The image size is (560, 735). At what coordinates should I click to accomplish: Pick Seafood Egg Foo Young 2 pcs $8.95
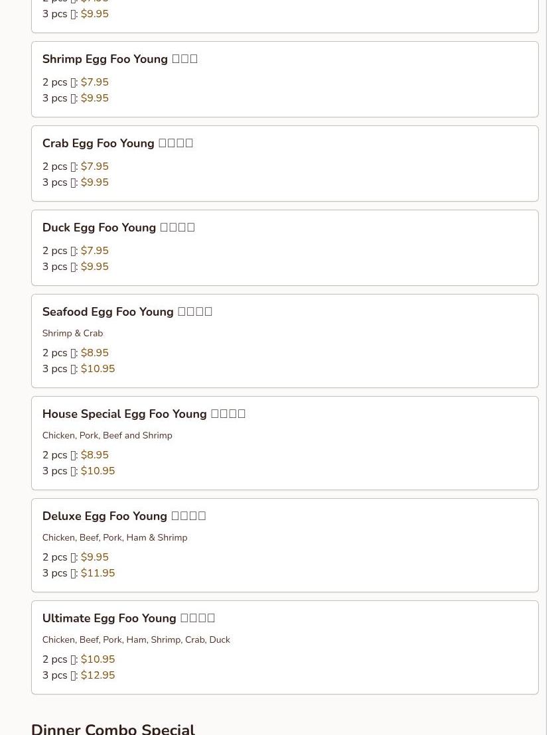click(x=94, y=353)
